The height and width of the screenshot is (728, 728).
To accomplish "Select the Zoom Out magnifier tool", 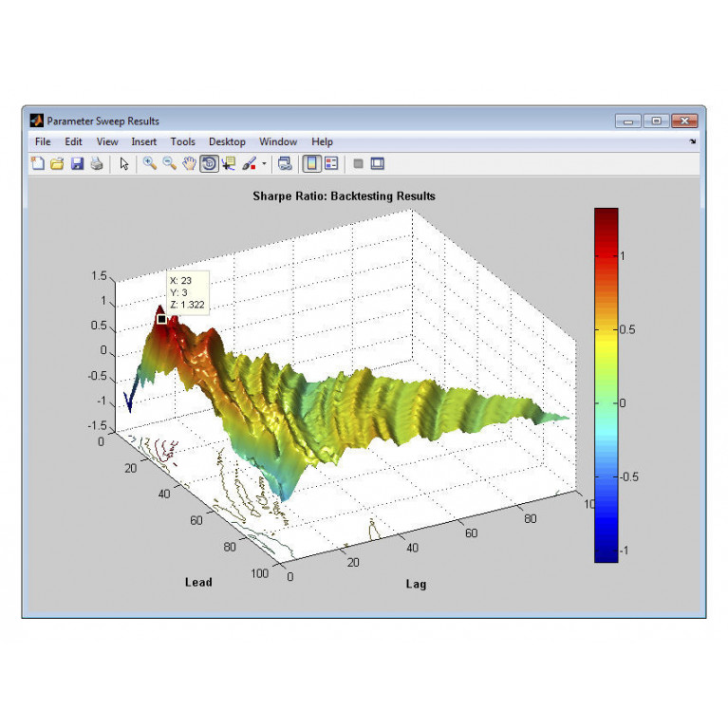I will click(169, 163).
